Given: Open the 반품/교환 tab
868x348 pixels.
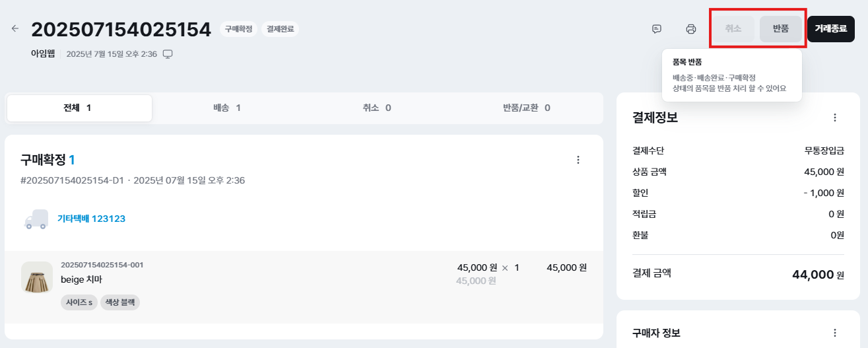Looking at the screenshot, I should tap(526, 108).
